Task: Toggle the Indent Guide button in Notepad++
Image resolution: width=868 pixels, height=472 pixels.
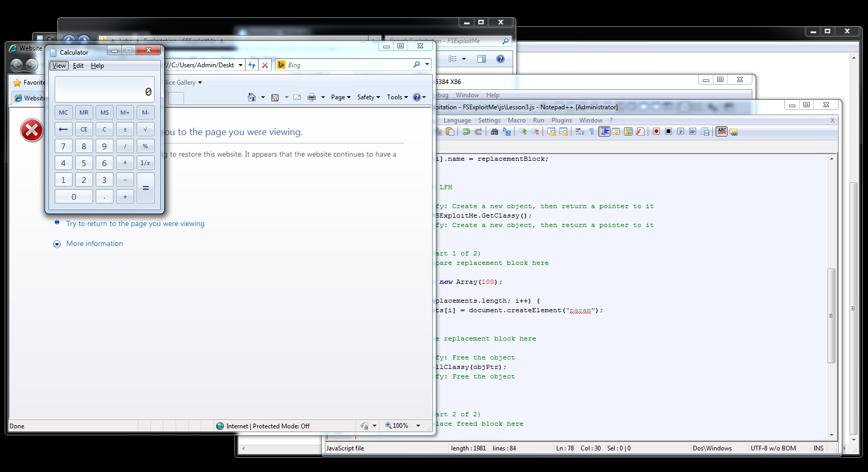Action: 604,131
